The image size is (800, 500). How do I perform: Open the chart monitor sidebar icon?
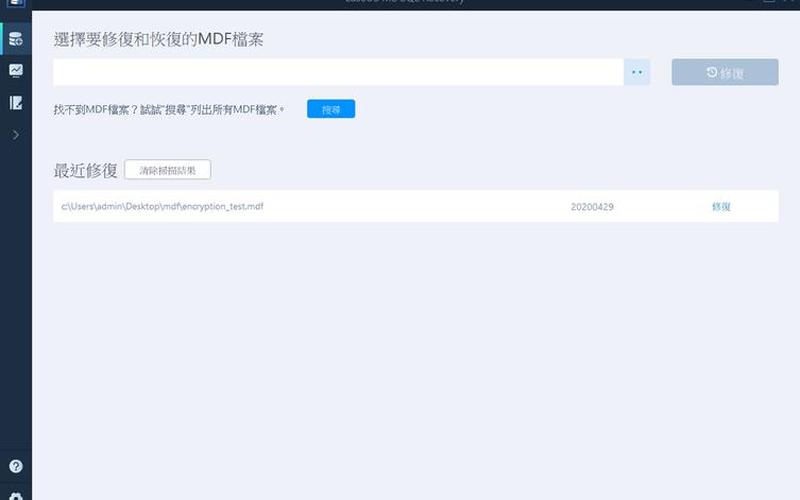pos(16,70)
